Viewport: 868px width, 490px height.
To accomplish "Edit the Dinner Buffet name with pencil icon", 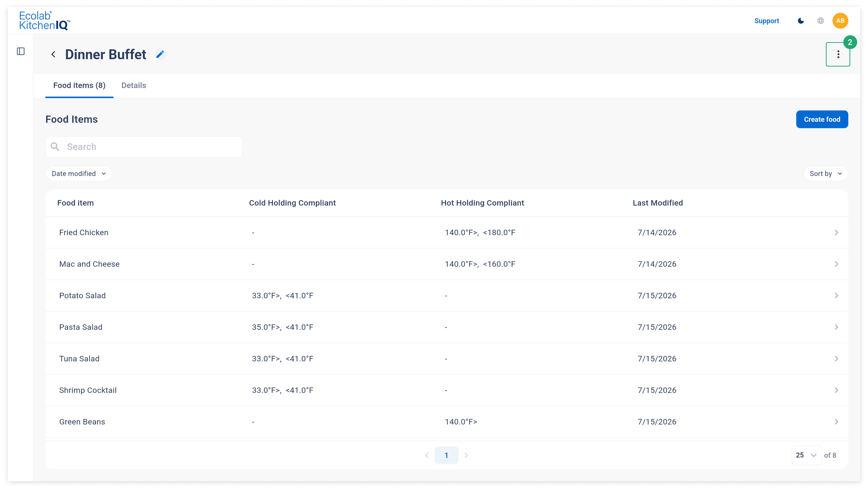I will [x=160, y=54].
